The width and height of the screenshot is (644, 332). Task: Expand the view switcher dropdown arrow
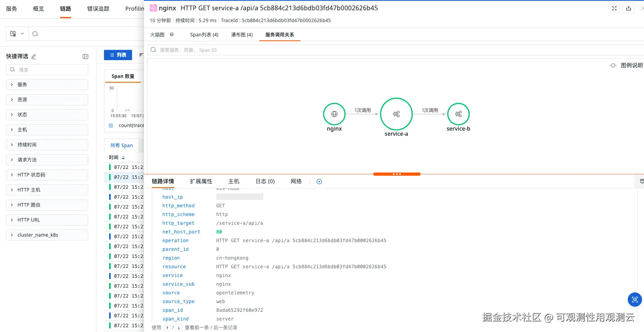pyautogui.click(x=23, y=34)
